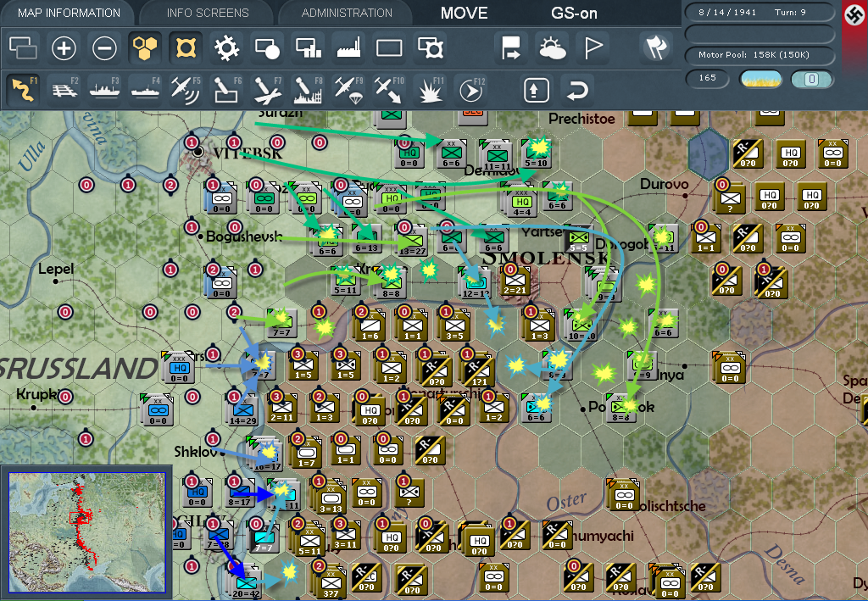Select the Soviet 1=7 counter
The width and height of the screenshot is (868, 601).
(306, 454)
